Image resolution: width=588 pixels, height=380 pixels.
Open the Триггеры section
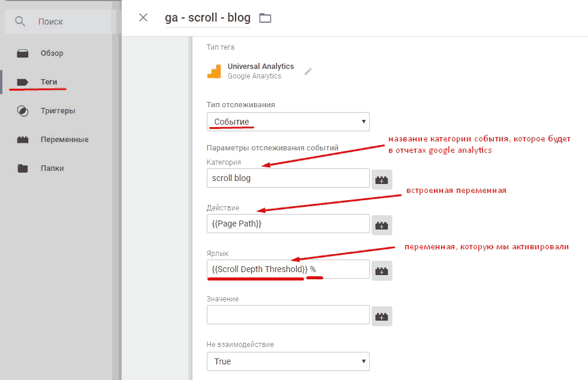pos(58,111)
